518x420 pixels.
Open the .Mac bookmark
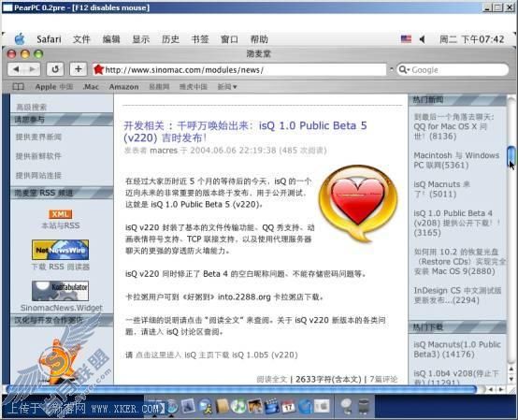[x=91, y=87]
